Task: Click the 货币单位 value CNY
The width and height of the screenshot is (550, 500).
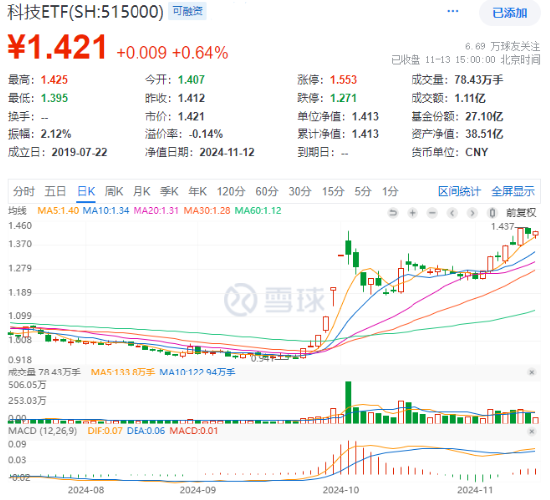Action: (x=477, y=152)
